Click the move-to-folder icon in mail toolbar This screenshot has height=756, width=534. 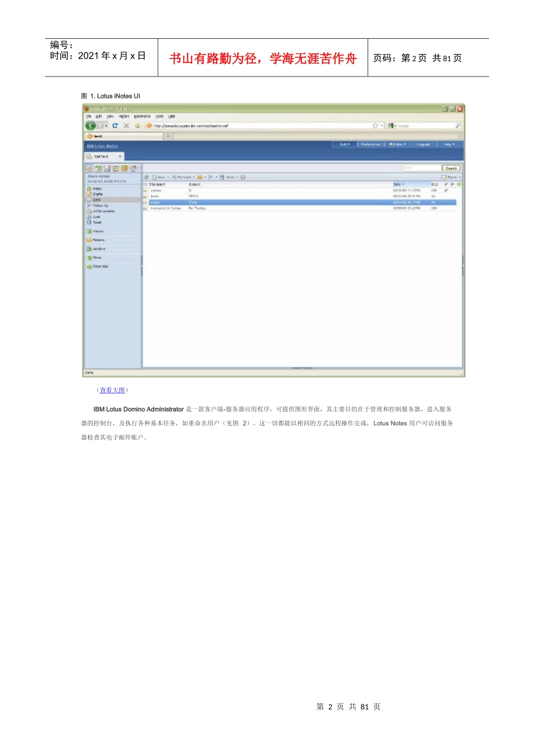201,177
